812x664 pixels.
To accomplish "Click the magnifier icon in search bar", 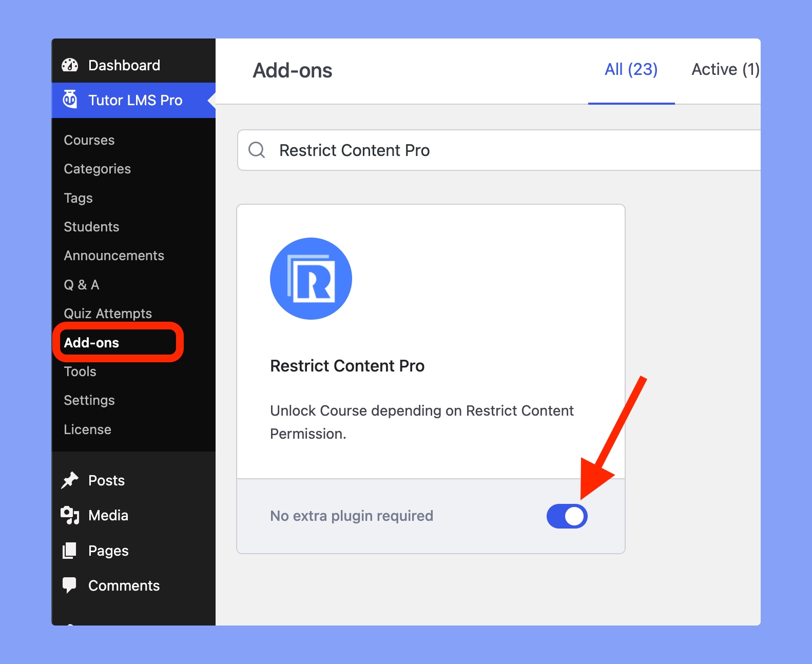I will 257,150.
